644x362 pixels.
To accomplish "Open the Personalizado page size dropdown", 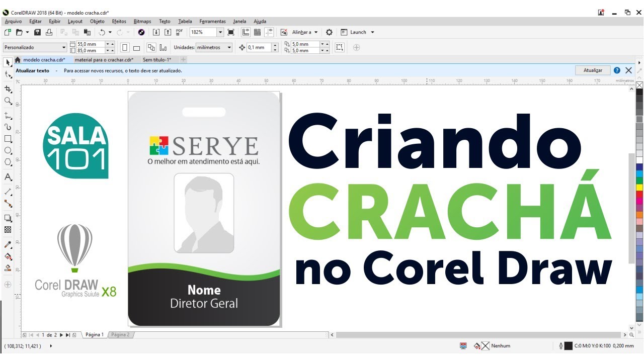I will click(64, 47).
